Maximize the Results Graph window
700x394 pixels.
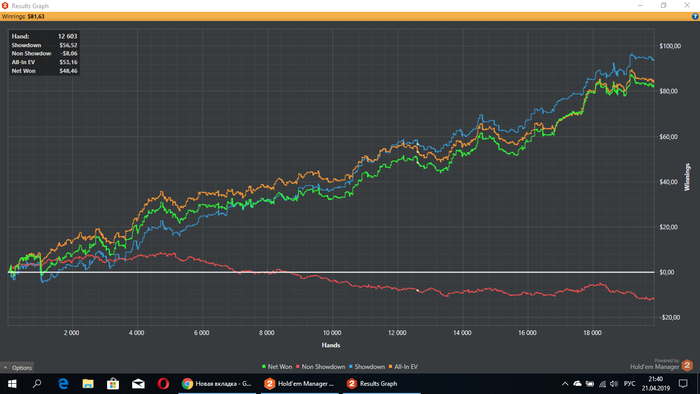point(663,5)
